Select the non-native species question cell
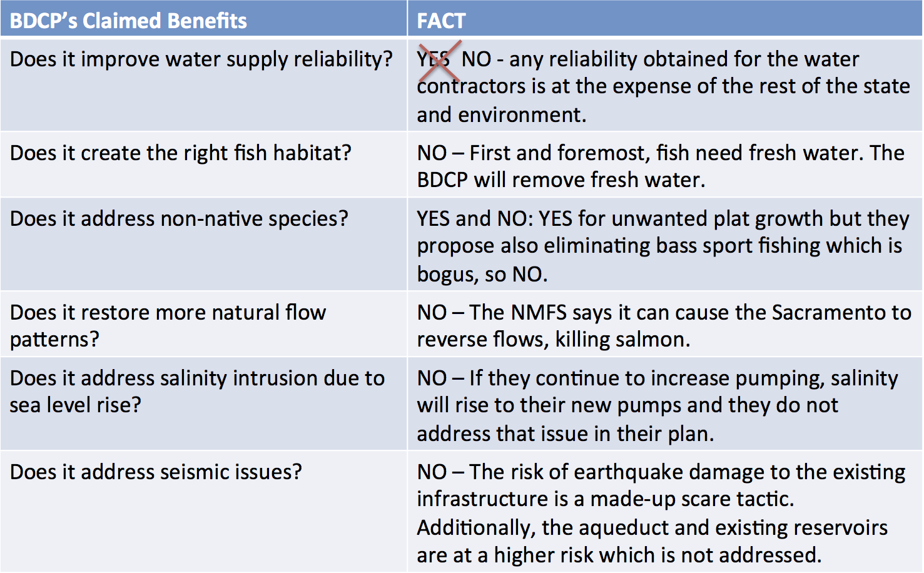Screen dimensions: 924x573 (x=179, y=219)
